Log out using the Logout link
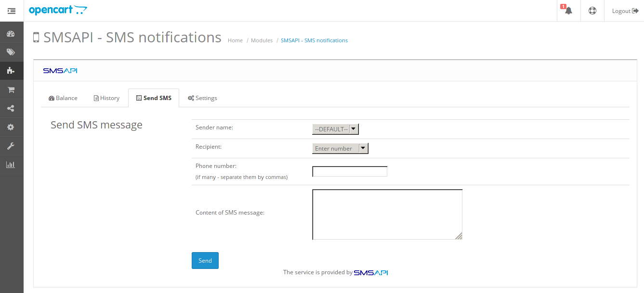Viewport: 644px width, 293px height. click(x=625, y=11)
